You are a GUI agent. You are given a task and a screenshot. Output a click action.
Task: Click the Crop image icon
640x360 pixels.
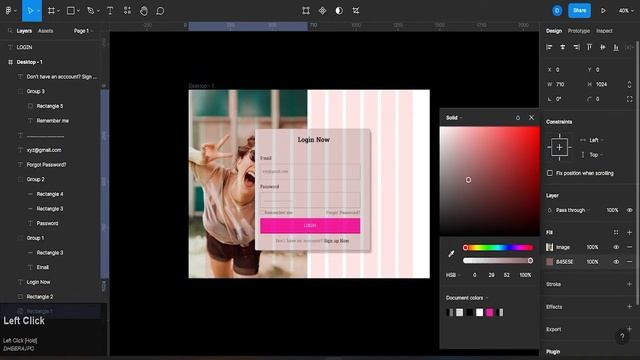(356, 11)
